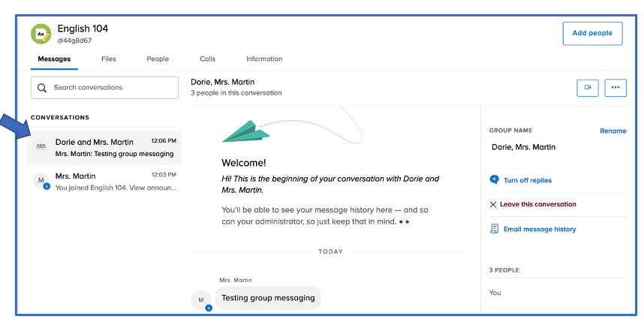This screenshot has height=319, width=644.
Task: Click the search magnifier icon
Action: pyautogui.click(x=42, y=88)
